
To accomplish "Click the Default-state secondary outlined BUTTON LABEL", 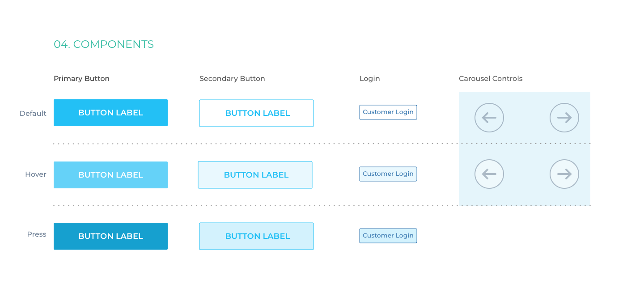I will click(256, 113).
